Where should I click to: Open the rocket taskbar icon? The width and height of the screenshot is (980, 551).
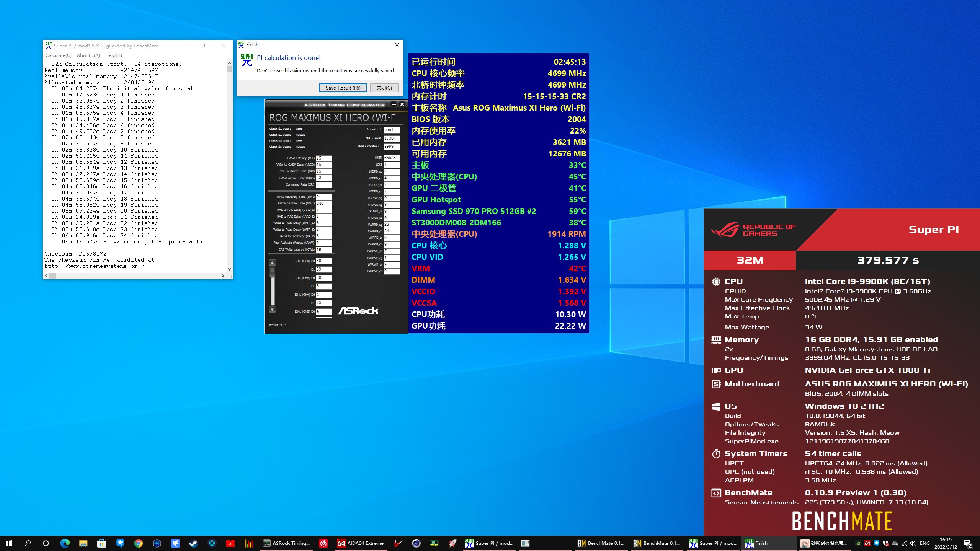(453, 543)
